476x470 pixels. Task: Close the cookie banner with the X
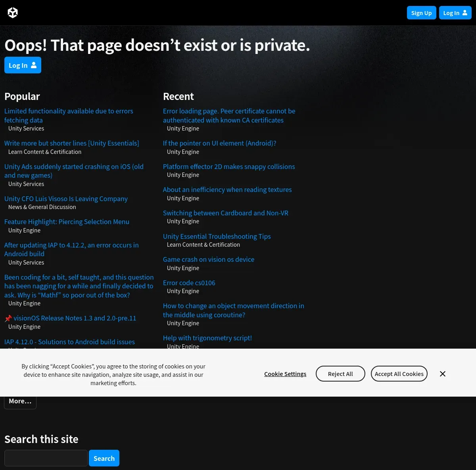tap(443, 374)
